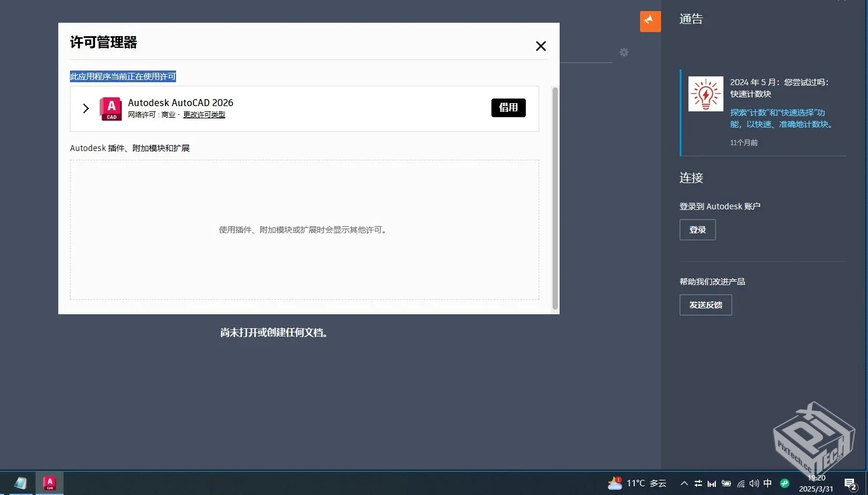
Task: Click the 发送反馈 feedback button
Action: [x=705, y=305]
